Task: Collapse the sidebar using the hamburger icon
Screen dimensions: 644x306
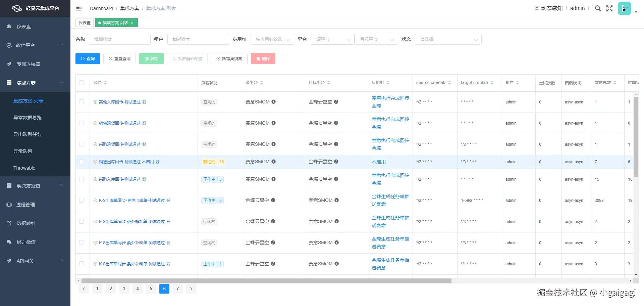Action: pyautogui.click(x=79, y=8)
